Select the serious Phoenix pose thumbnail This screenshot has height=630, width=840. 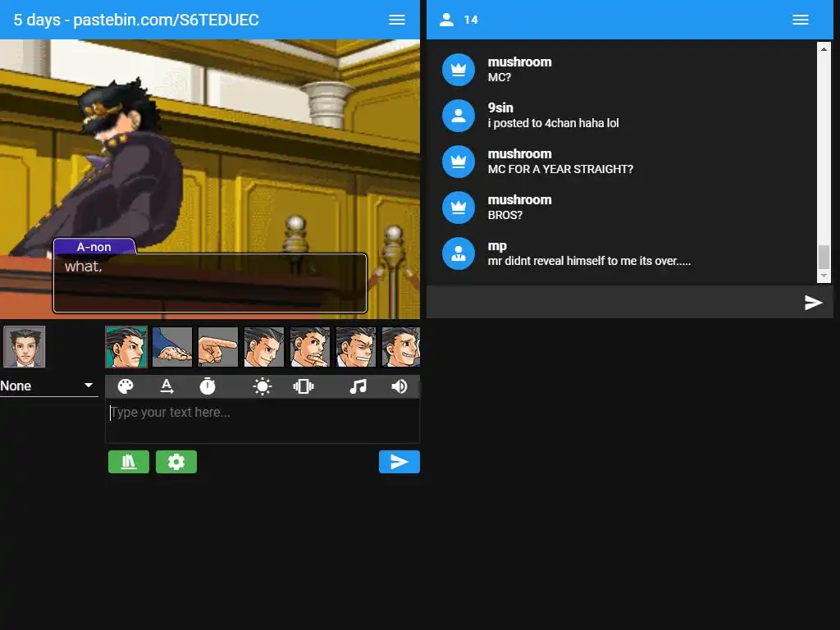(126, 347)
